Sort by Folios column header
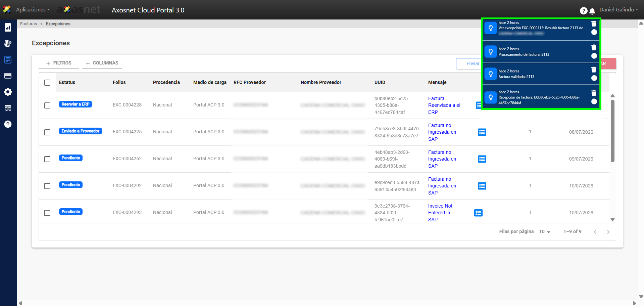 pos(119,82)
